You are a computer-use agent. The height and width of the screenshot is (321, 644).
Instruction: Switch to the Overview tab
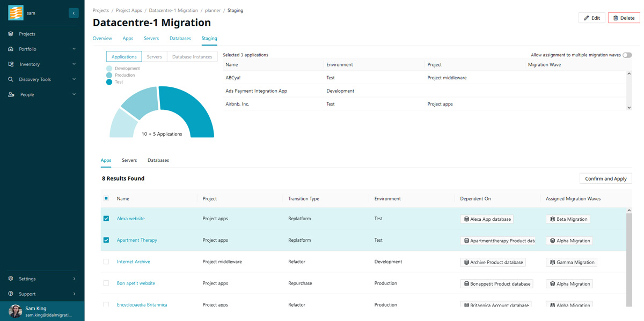[102, 39]
